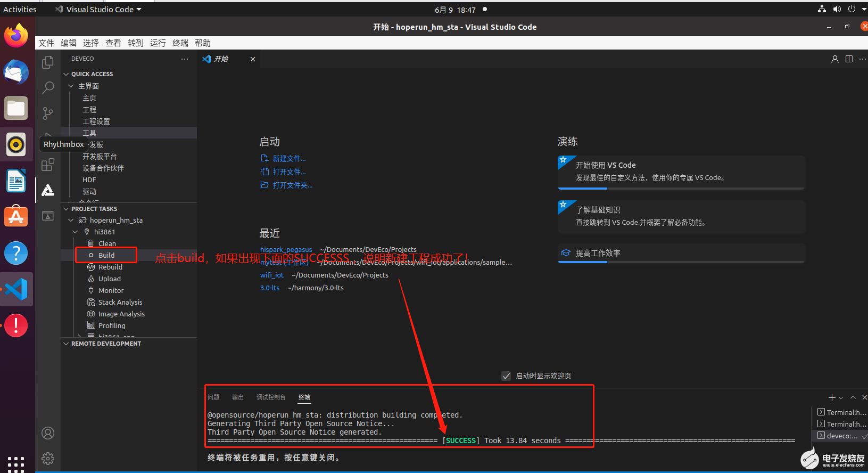Collapse the hi3861 tree node

click(75, 232)
